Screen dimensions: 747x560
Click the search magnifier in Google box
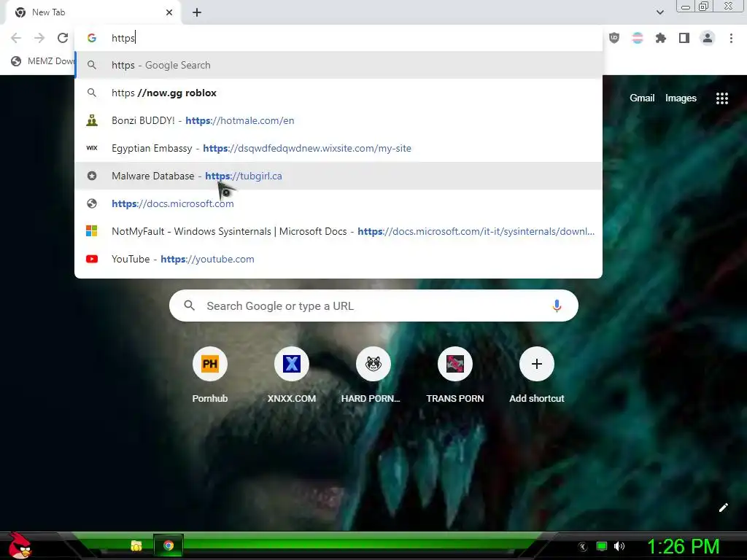click(x=190, y=306)
